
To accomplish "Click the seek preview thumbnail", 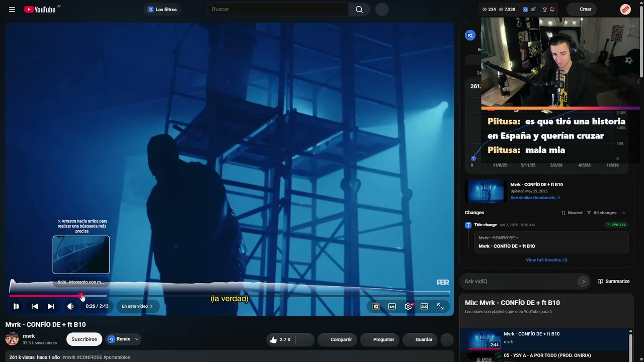I will pos(81,255).
